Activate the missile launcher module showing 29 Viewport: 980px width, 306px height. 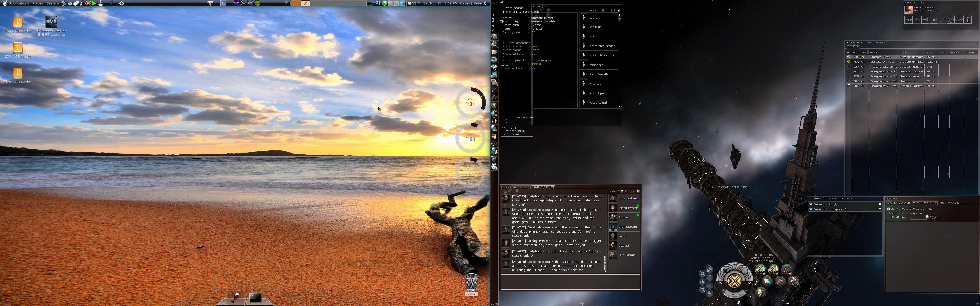click(x=787, y=270)
